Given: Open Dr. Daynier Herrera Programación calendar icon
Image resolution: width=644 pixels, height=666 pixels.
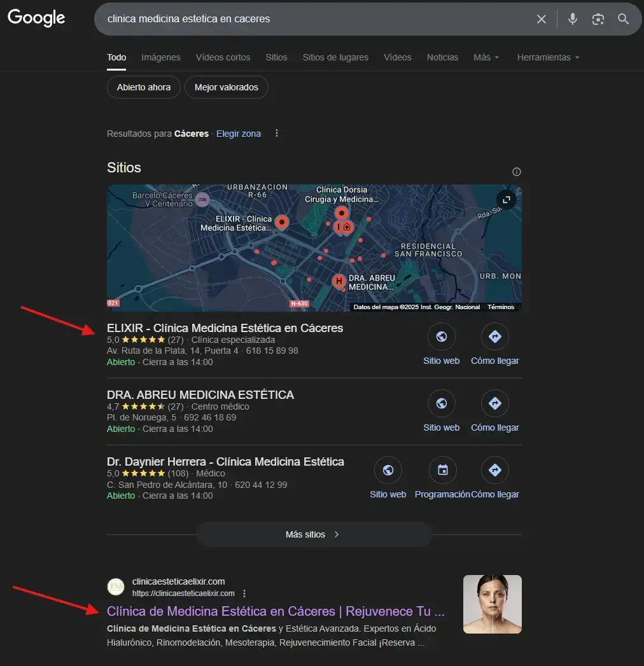Looking at the screenshot, I should pos(442,470).
